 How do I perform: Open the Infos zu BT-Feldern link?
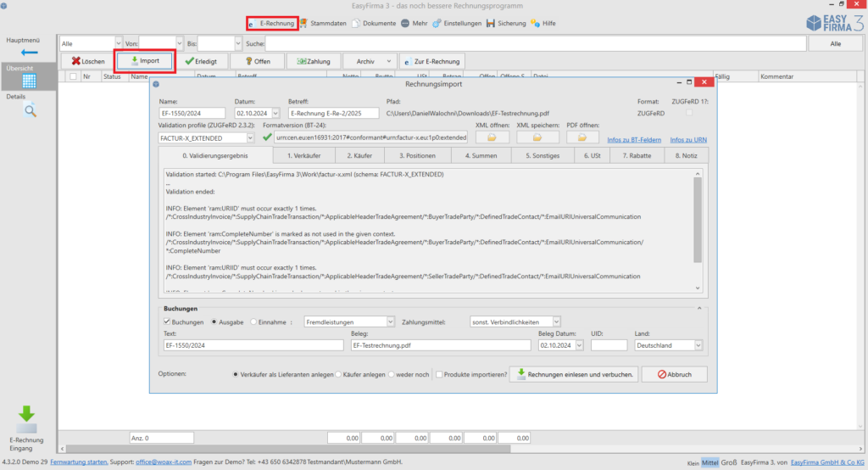click(x=634, y=140)
